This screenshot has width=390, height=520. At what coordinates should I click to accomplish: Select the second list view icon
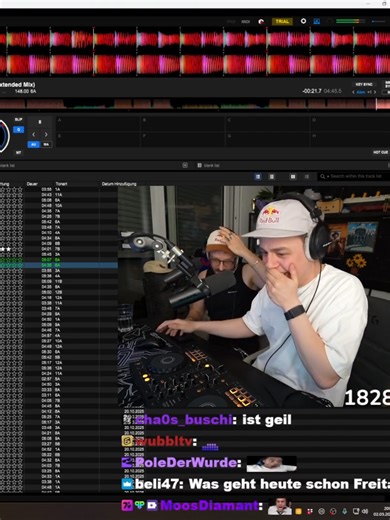pos(272,176)
